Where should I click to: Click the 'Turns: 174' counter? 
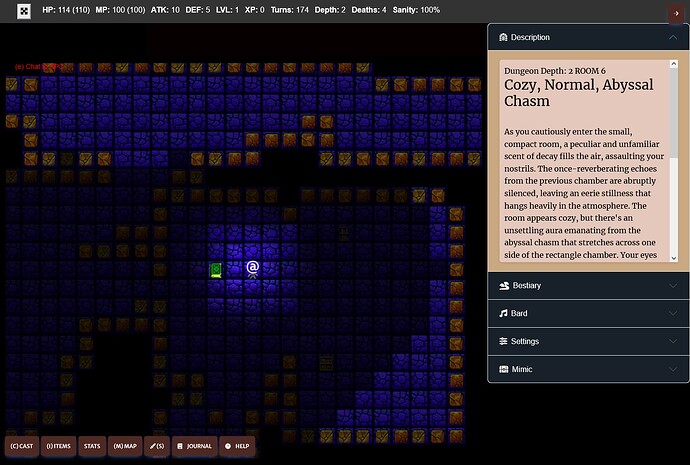[290, 10]
